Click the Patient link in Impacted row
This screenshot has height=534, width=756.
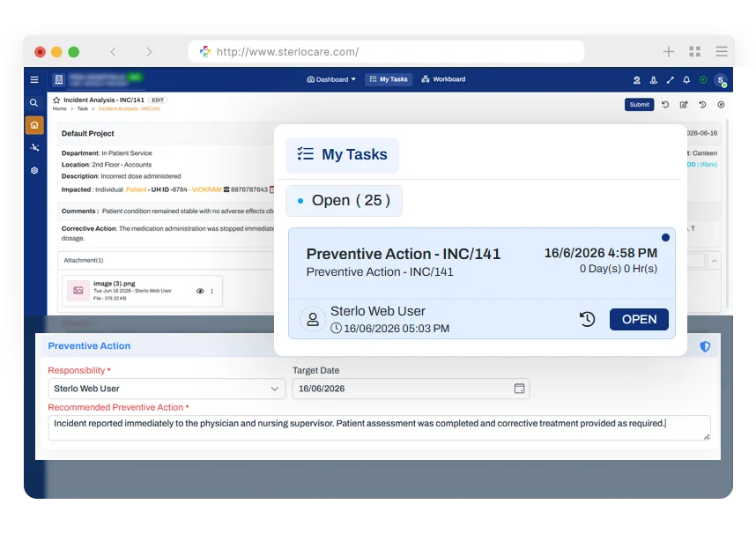point(136,189)
